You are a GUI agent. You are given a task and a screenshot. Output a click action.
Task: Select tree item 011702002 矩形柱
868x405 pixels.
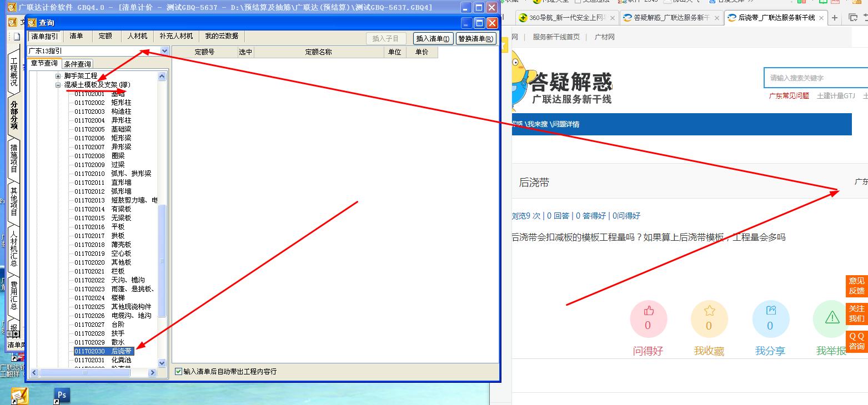103,103
